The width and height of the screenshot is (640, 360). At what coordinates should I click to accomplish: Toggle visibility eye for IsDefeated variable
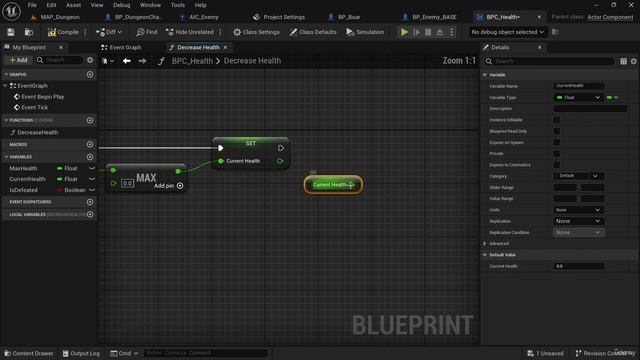[x=92, y=190]
